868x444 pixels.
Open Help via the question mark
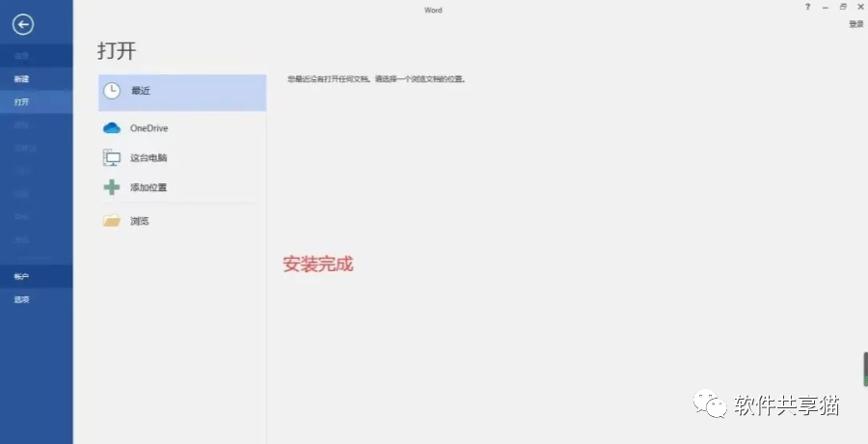[807, 7]
